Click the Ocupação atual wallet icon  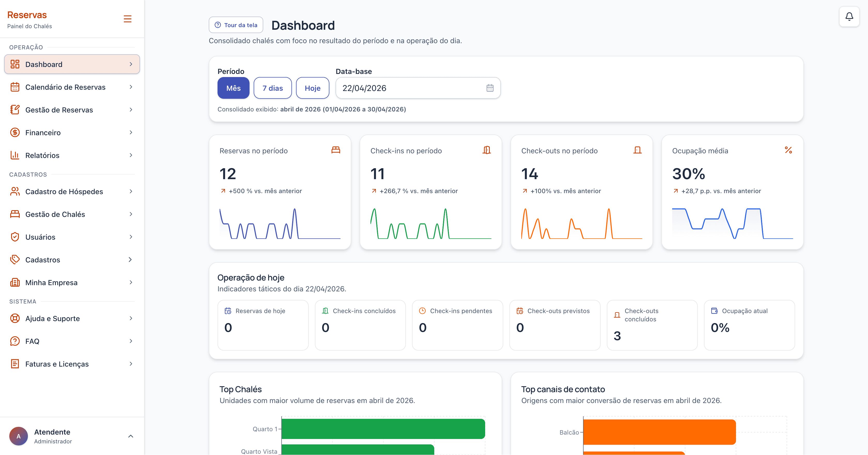point(714,311)
